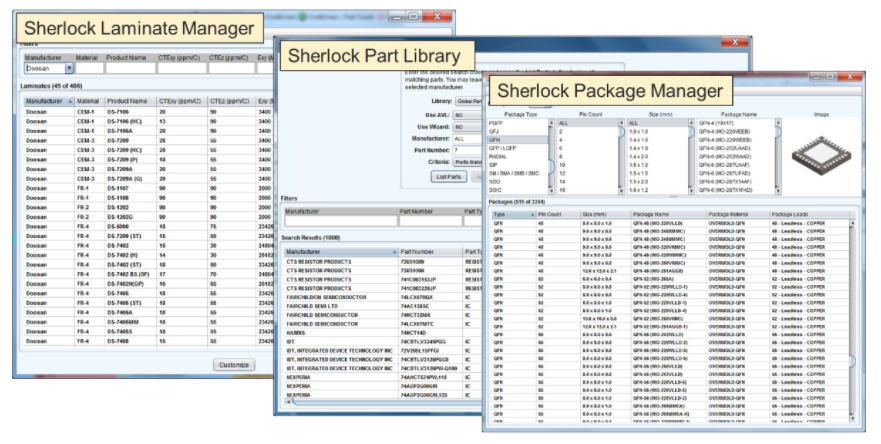The width and height of the screenshot is (881, 444).
Task: Sort laminates by CTEz (ppm/C) column header
Action: 231,101
